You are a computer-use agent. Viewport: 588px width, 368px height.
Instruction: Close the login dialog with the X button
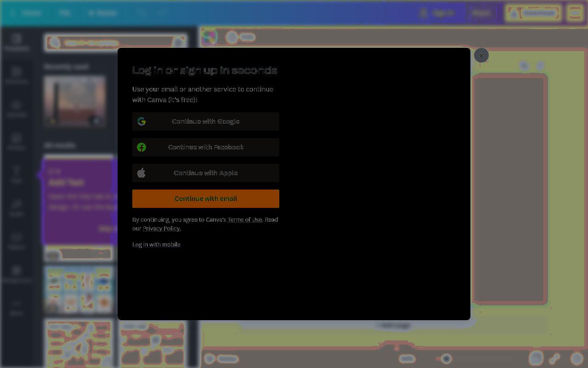coord(481,55)
